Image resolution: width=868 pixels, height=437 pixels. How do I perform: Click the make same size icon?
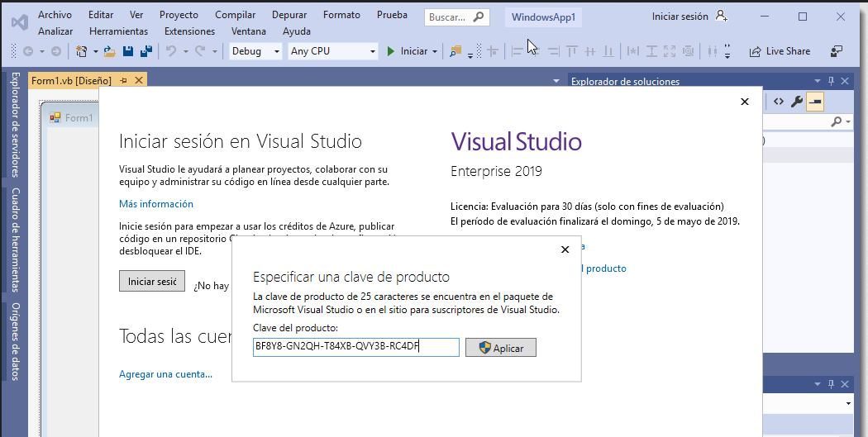click(x=670, y=51)
